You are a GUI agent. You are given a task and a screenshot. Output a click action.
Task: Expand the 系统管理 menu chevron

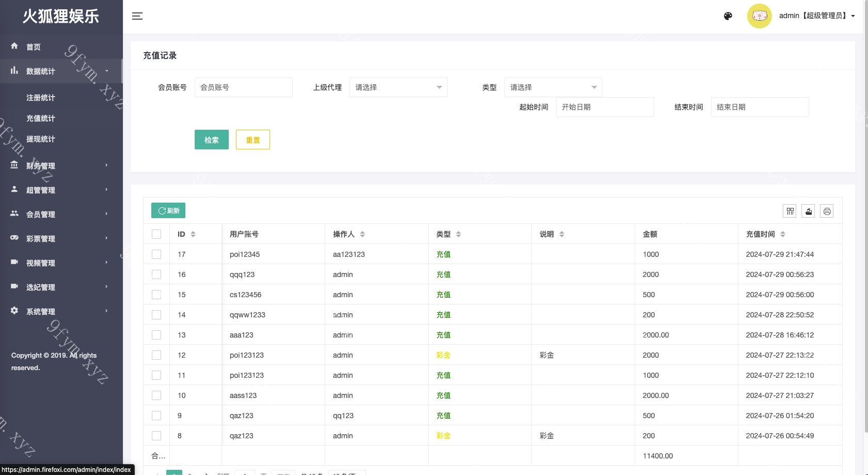tap(107, 311)
